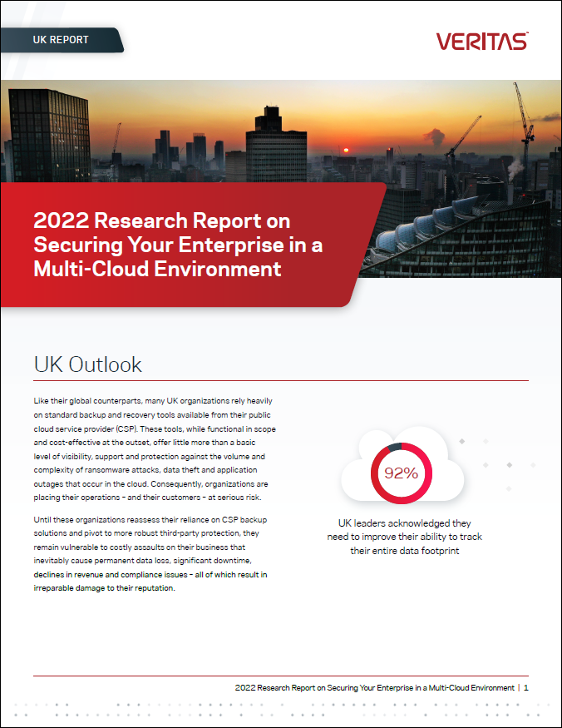Click the page number 1 in footer
Screen dimensions: 562x728
(526, 688)
